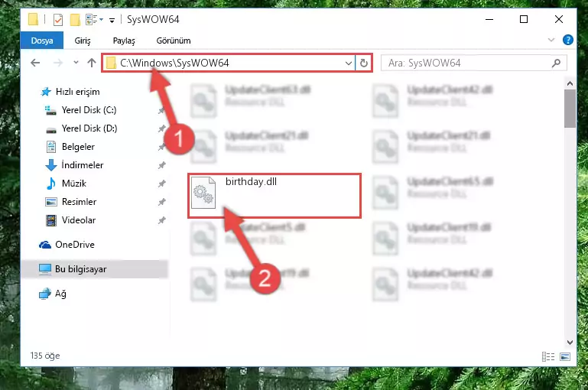
Task: Click the birthday.dll gear file icon
Action: (x=203, y=193)
